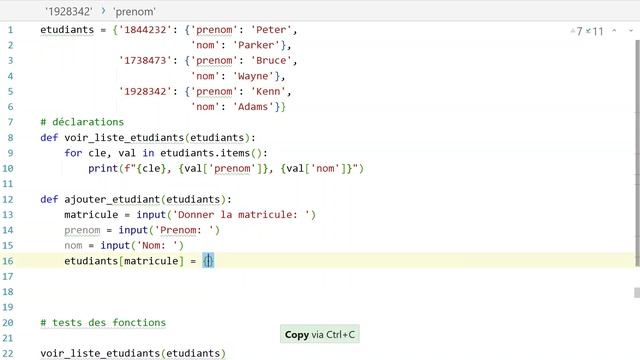Click the 'Parker' string value
Screen dimensions: 640x360
[256, 45]
